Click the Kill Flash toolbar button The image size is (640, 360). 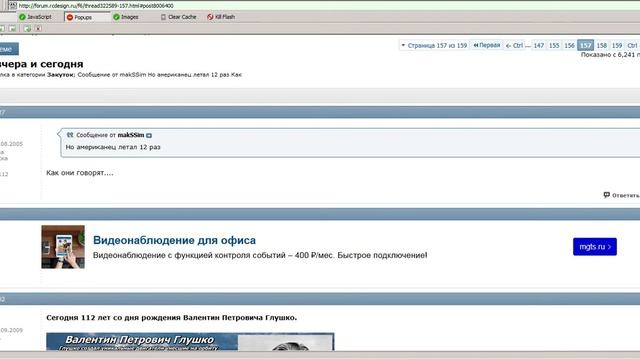tap(221, 17)
